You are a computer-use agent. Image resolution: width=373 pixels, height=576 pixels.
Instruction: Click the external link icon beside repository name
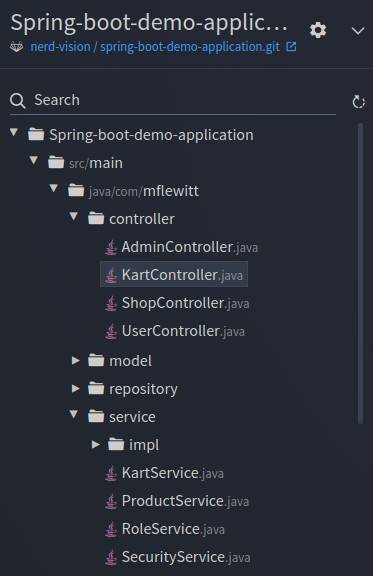pos(291,47)
